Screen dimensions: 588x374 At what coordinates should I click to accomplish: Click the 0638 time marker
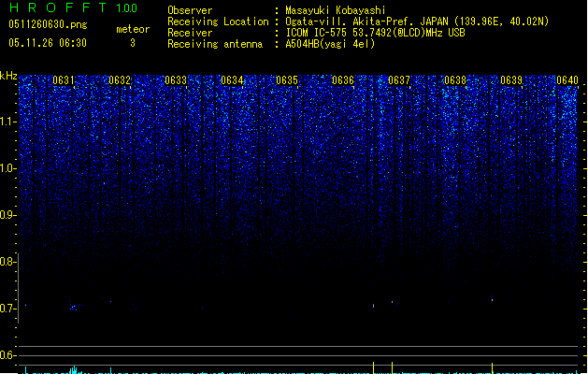tap(455, 80)
